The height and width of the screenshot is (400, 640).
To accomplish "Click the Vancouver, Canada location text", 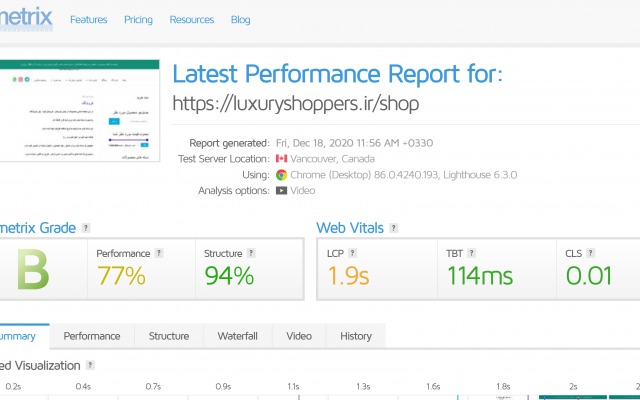I will coord(332,159).
